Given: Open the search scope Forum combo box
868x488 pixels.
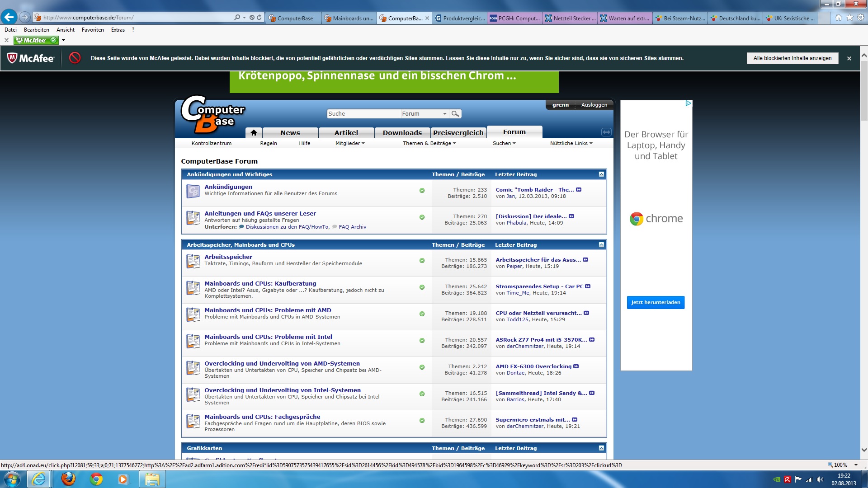Looking at the screenshot, I should pos(424,114).
